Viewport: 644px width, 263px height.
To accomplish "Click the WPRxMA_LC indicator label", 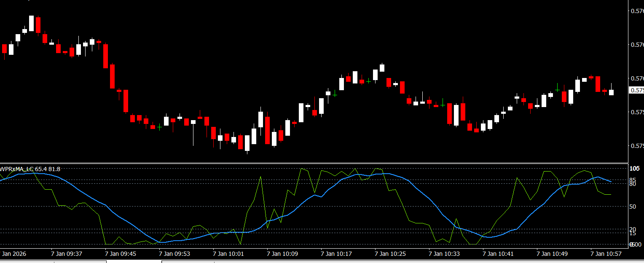I will [x=30, y=169].
